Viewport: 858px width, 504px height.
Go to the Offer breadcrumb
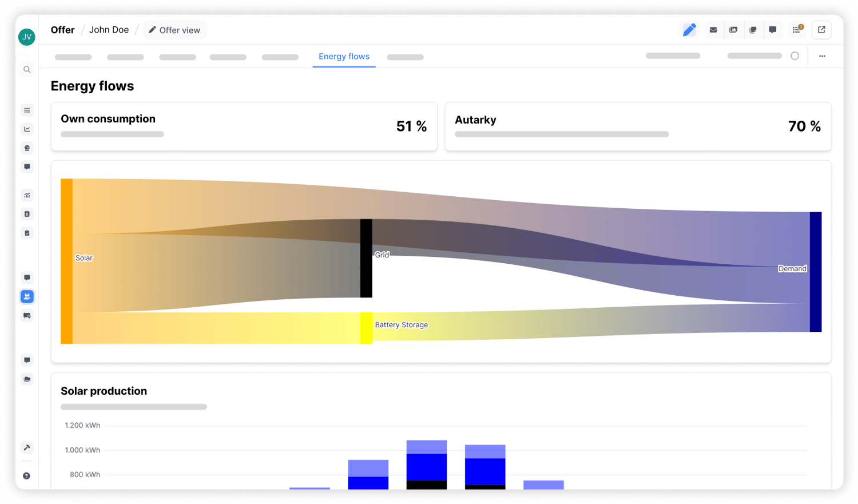[63, 30]
